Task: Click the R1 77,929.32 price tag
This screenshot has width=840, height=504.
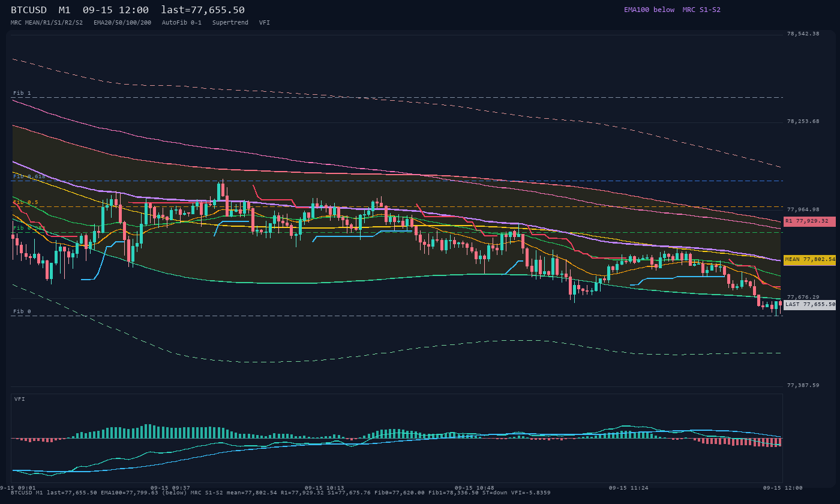Action: 809,221
